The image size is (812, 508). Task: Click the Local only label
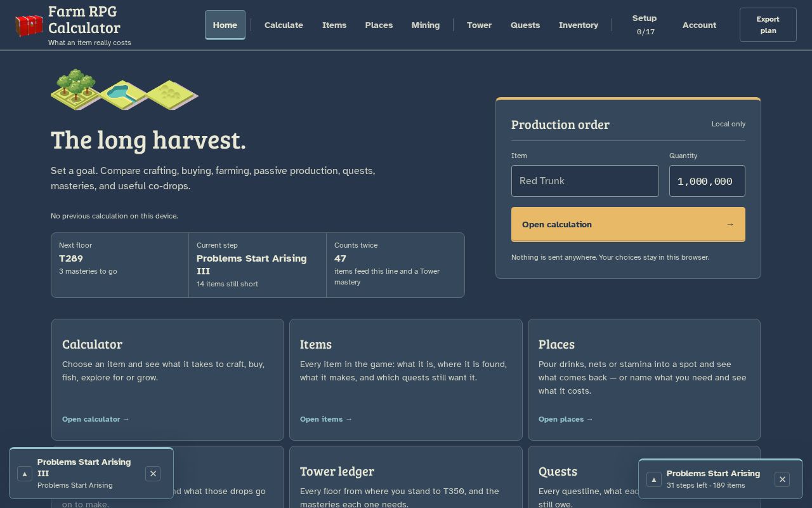click(728, 124)
